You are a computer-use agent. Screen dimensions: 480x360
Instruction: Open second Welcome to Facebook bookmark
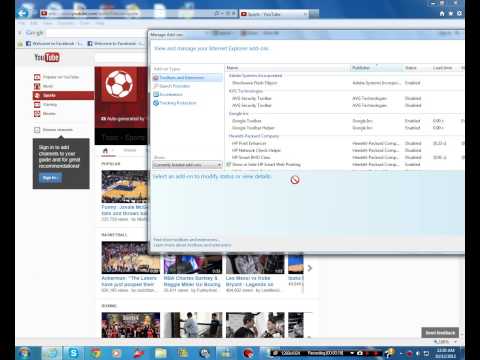pos(116,43)
